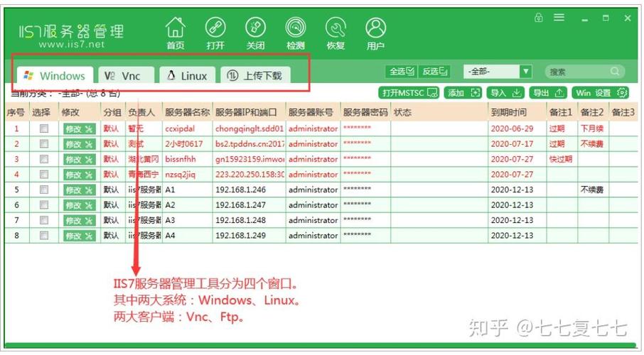Click the 反选 invert selection button
This screenshot has width=644, height=355.
coord(434,72)
